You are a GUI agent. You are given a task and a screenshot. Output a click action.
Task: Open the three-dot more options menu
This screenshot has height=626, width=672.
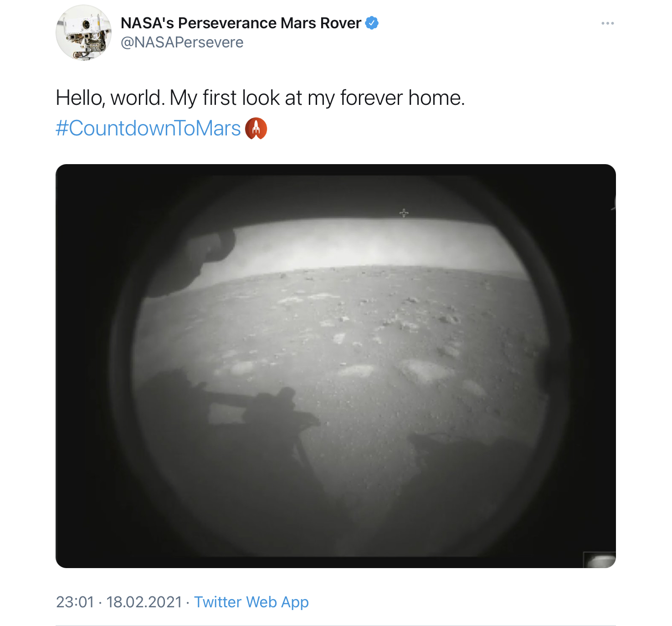click(x=607, y=23)
